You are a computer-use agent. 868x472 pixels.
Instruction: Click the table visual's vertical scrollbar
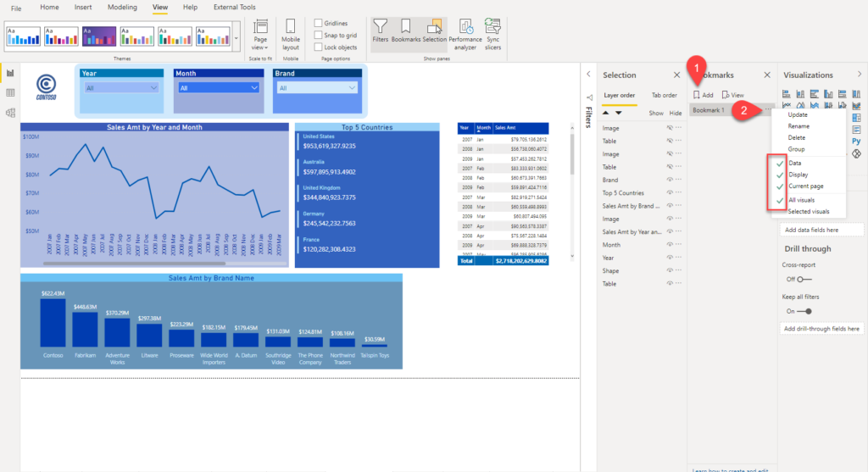point(572,153)
